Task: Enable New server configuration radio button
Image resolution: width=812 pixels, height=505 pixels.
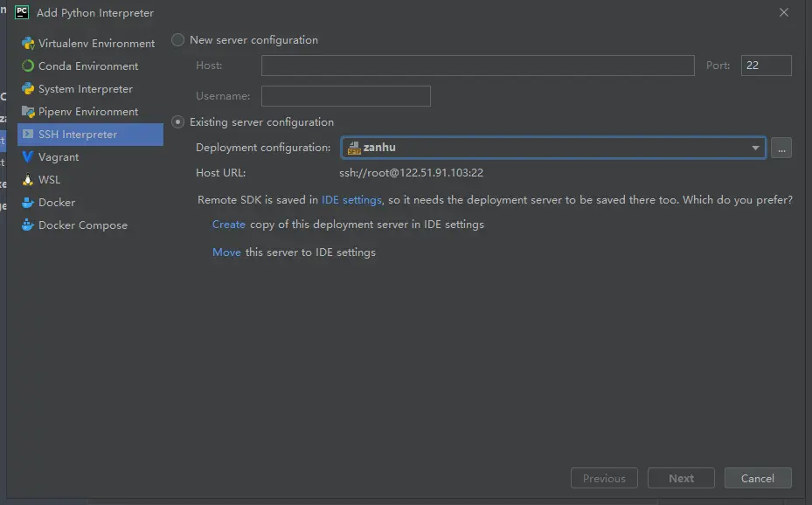Action: coord(178,40)
